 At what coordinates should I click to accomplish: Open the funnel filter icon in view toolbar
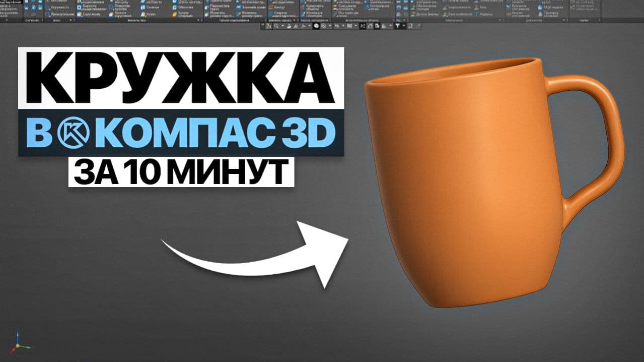pos(397,26)
